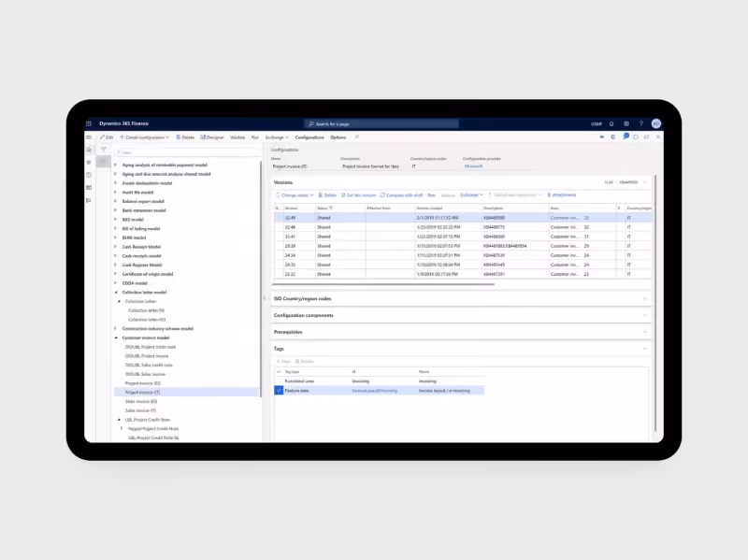Viewport: 748px width, 560px height.
Task: Click New in the Tags toolbar
Action: coord(283,362)
